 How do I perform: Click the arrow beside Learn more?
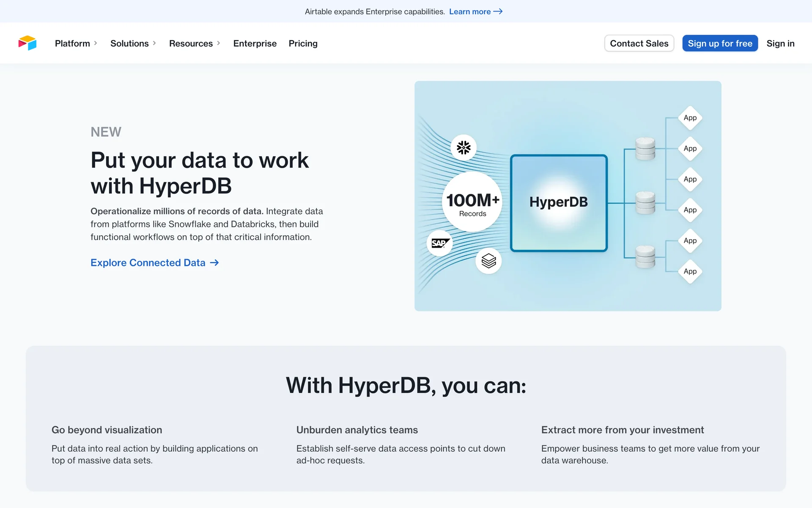click(498, 11)
